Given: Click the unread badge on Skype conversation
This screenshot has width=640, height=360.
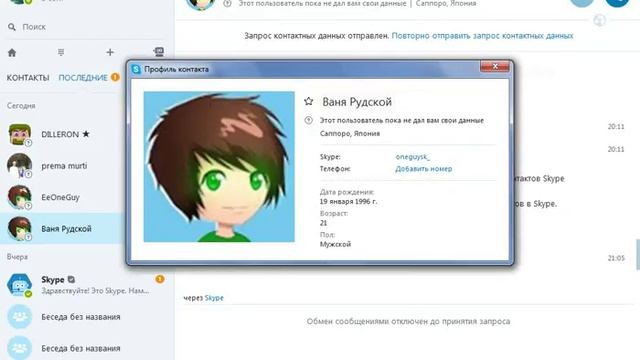Looking at the screenshot, I should [160, 279].
